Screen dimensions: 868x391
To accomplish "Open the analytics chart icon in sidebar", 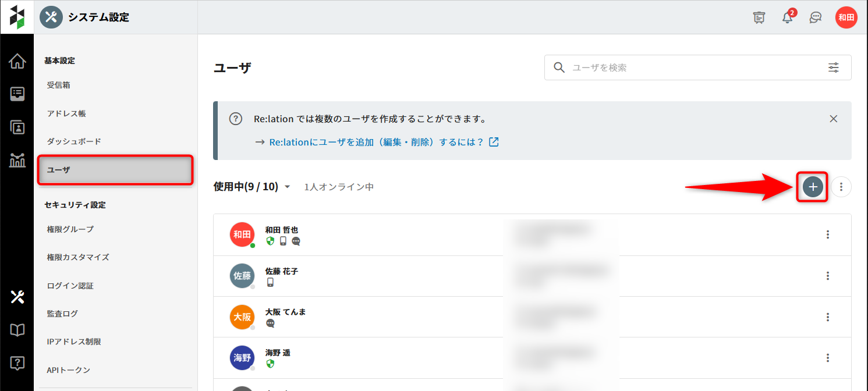I will (x=17, y=160).
